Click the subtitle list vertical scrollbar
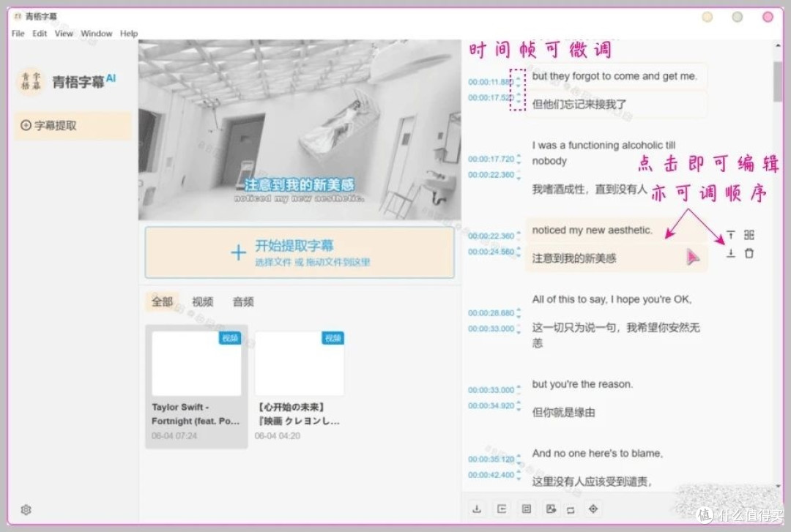The image size is (791, 532). 779,82
